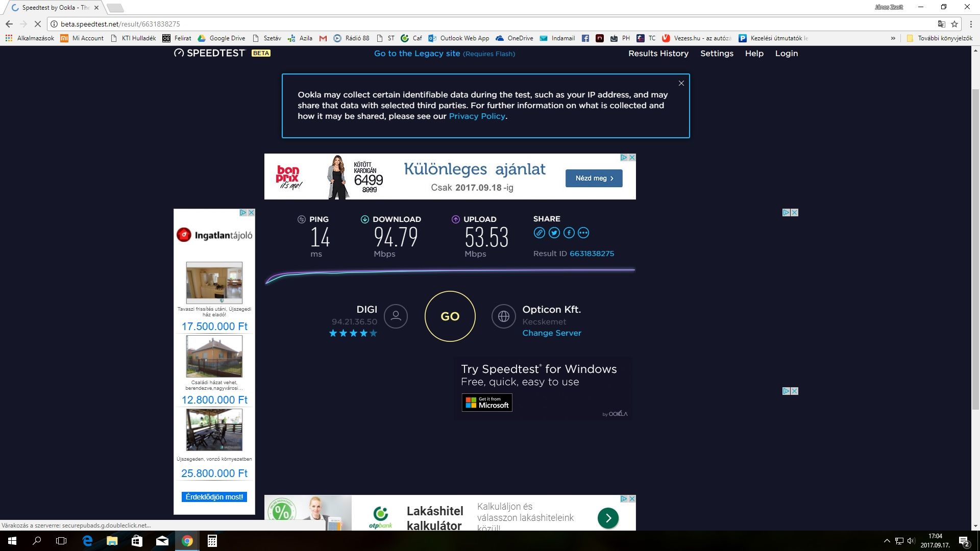Image resolution: width=980 pixels, height=551 pixels.
Task: Copy result link from share link icon
Action: 539,233
